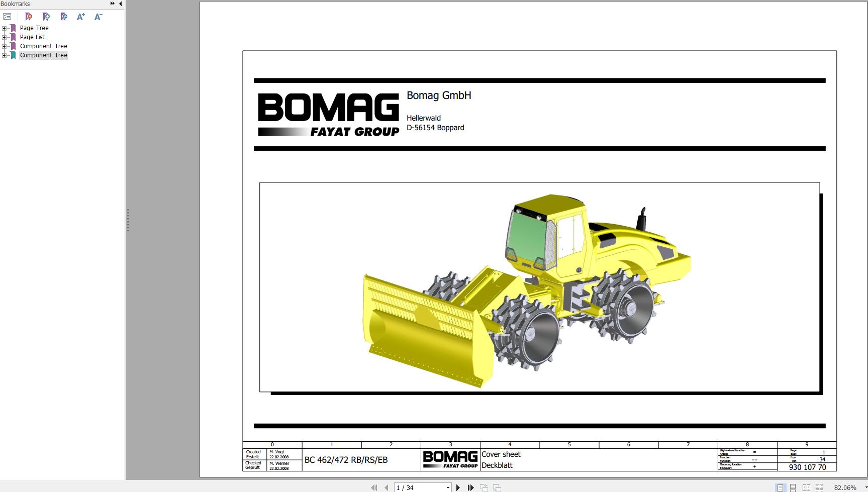Click the 'Cover sheet' title text
This screenshot has height=492, width=868.
(501, 454)
